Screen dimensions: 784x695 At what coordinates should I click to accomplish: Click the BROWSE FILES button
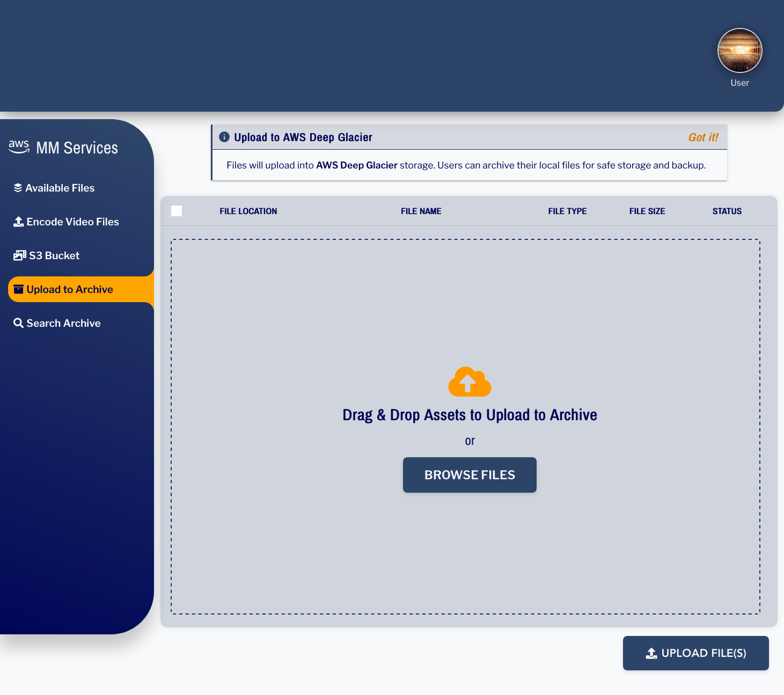pos(470,475)
